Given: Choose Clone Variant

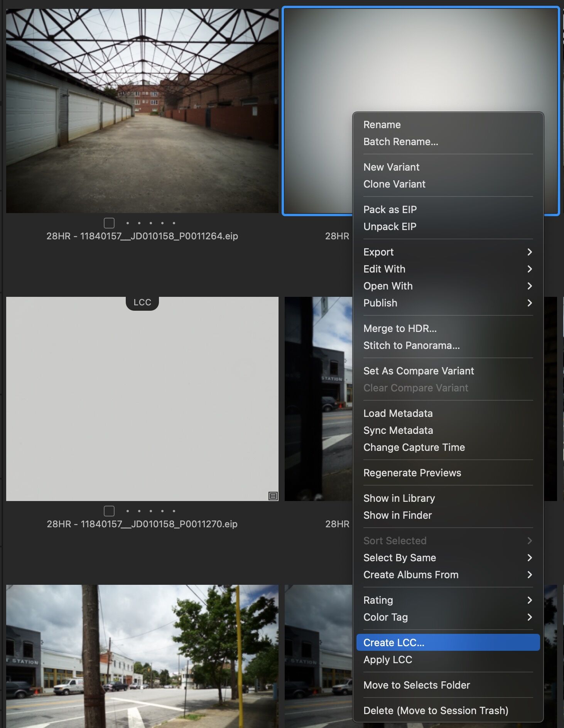Looking at the screenshot, I should tap(448, 184).
